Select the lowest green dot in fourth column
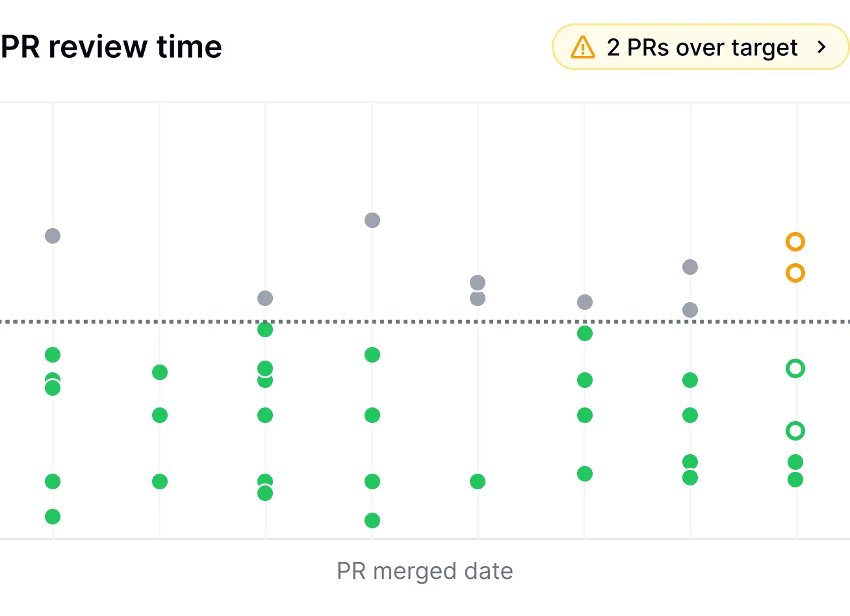Viewport: 850px width, 616px height. (x=372, y=520)
